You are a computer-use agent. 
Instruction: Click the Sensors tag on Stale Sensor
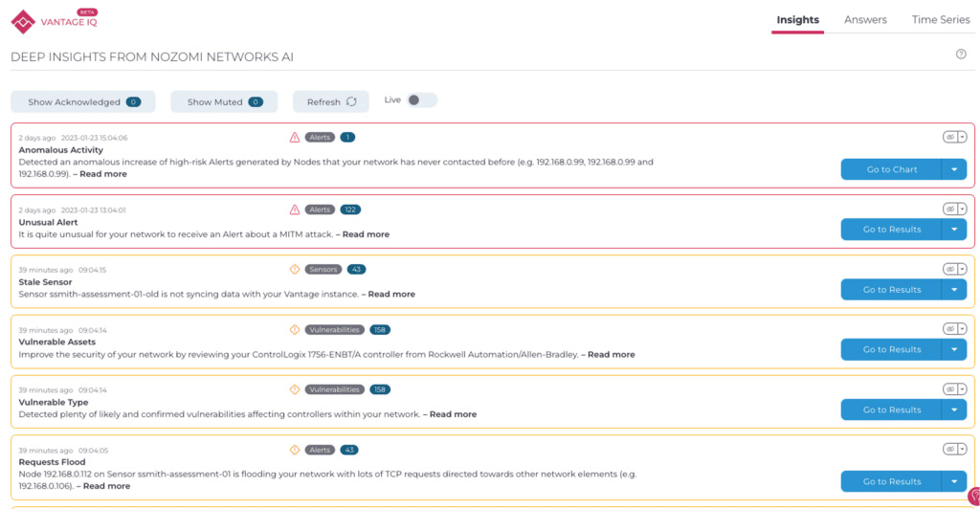tap(323, 269)
